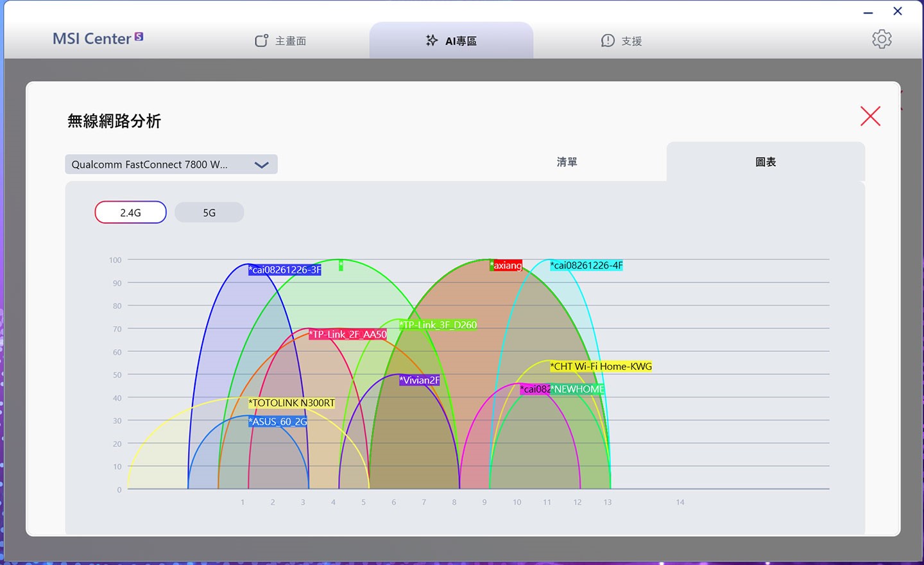Open the 支援 tab
The width and height of the screenshot is (924, 565).
(x=621, y=40)
